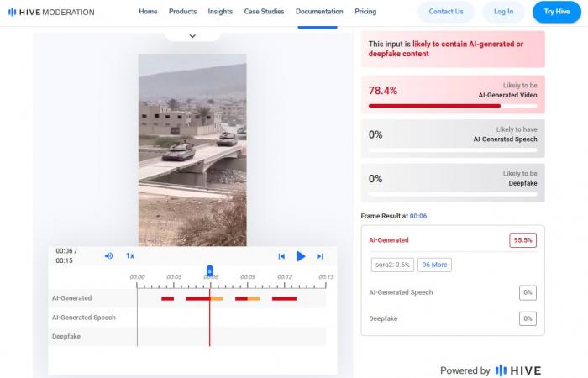Click the last red segment in AI-Generated timeline
The image size is (588, 378).
click(284, 298)
